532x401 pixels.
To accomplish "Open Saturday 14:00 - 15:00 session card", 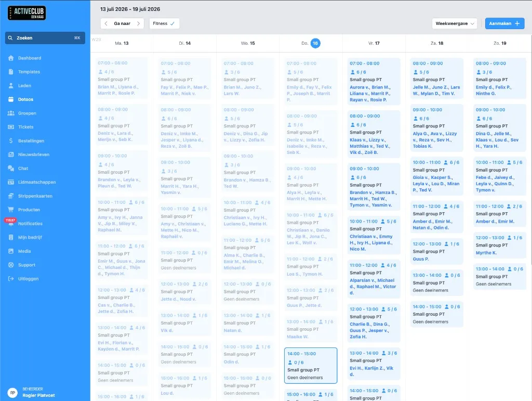I will [x=436, y=314].
